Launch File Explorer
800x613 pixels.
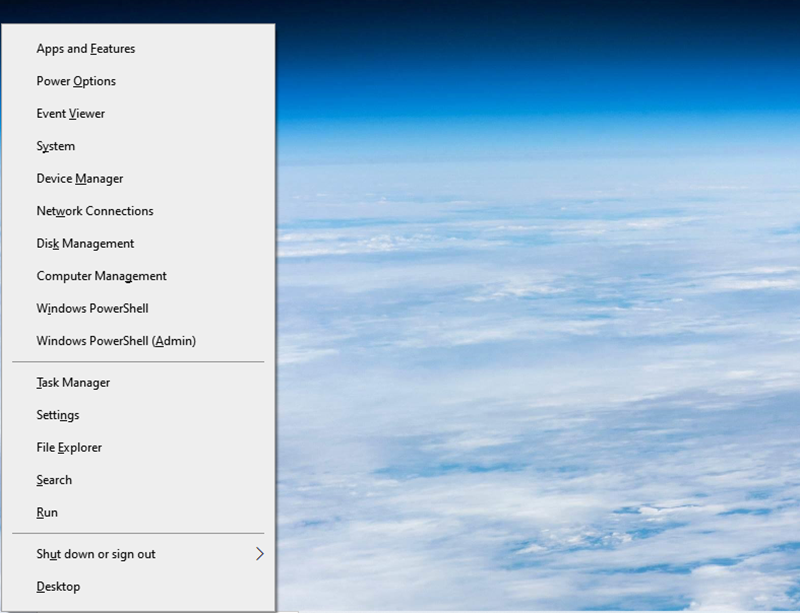tap(69, 448)
